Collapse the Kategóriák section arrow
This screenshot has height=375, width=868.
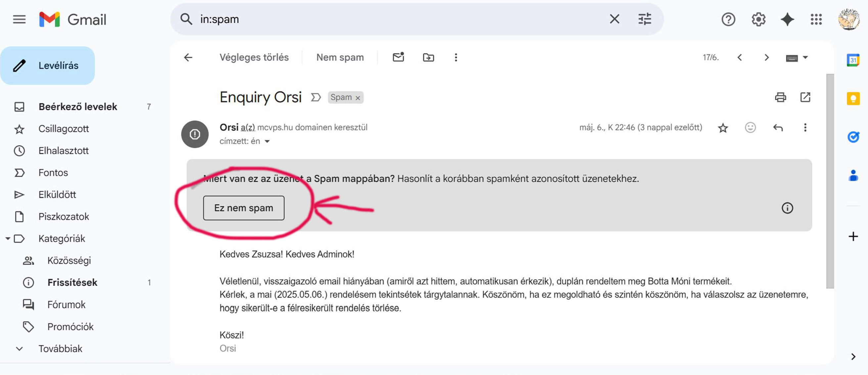coord(7,239)
